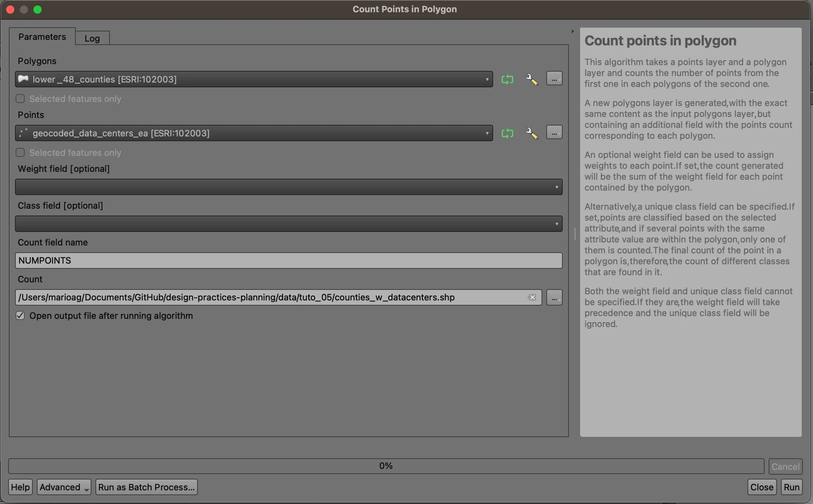The image size is (813, 504).
Task: Clear the Count output file path
Action: coord(532,297)
